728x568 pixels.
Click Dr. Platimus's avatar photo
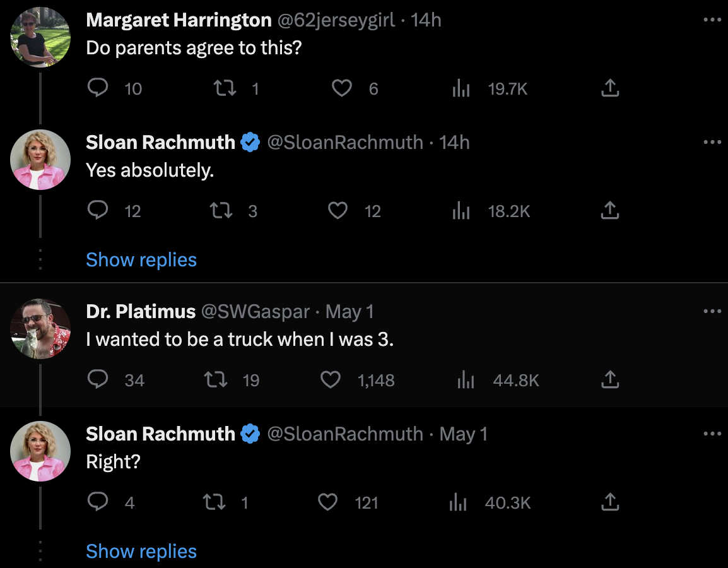(x=40, y=328)
